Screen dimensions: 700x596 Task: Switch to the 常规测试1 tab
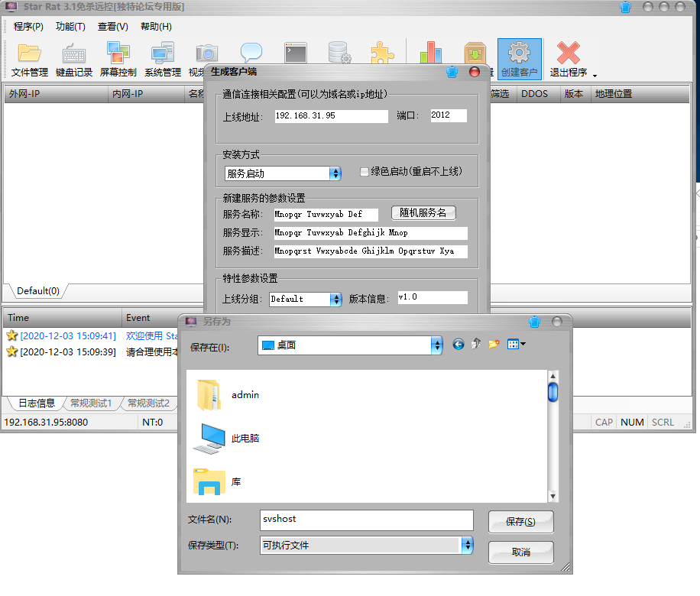(x=91, y=403)
